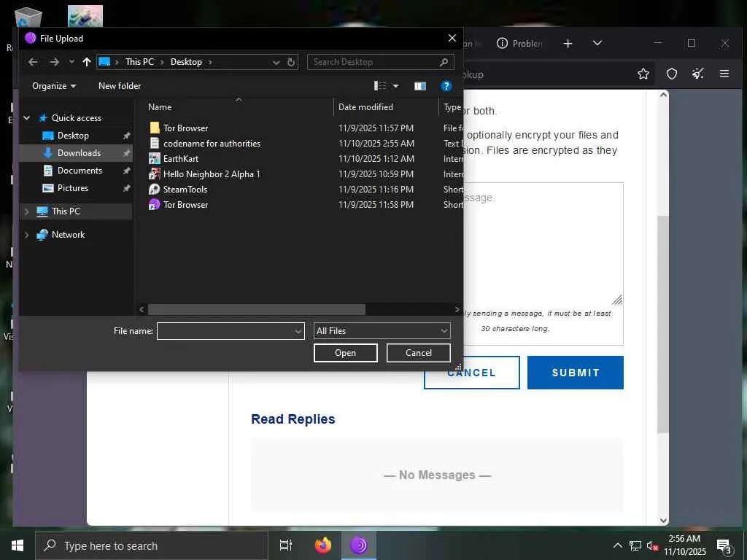The height and width of the screenshot is (560, 747).
Task: Click Open button in dialog
Action: (345, 353)
